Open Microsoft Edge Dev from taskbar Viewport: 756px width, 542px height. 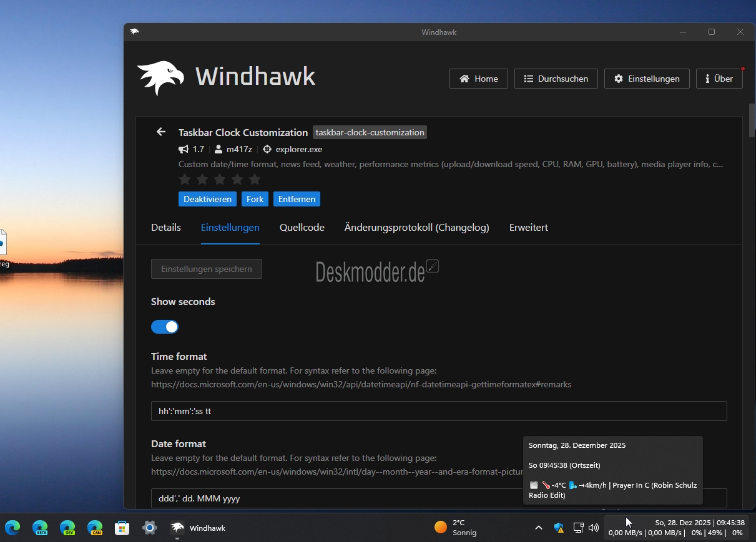pos(67,528)
